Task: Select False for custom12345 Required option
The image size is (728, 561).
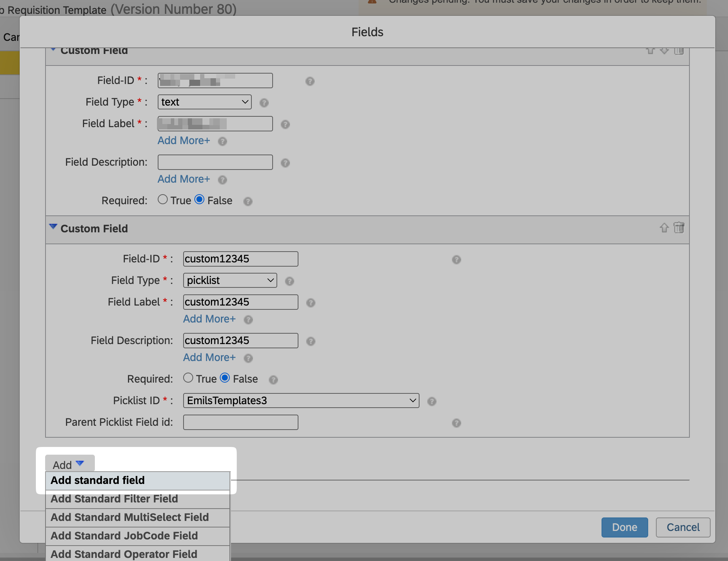Action: pos(225,378)
